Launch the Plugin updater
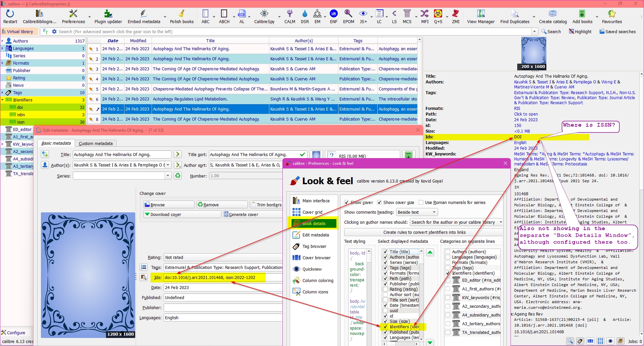Viewport: 644px width, 346px height. point(108,17)
